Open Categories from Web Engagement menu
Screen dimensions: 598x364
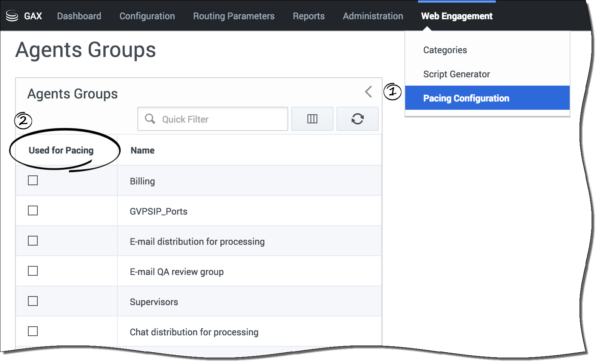(445, 50)
